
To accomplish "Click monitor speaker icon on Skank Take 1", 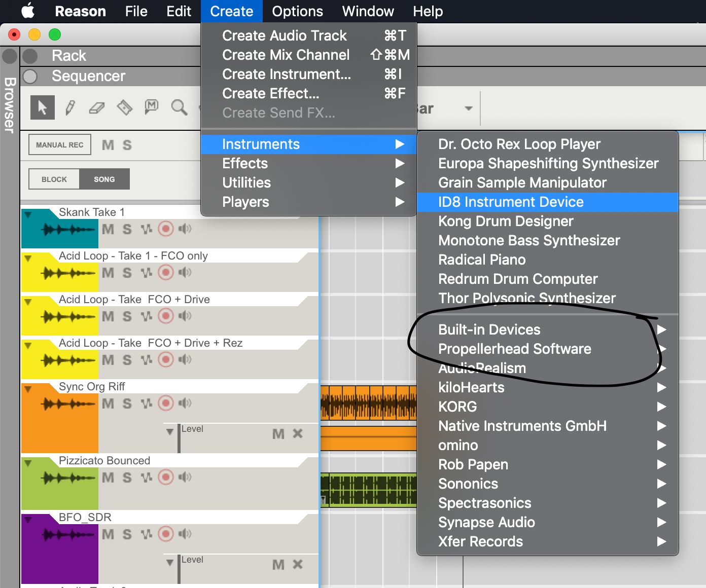I will [185, 229].
